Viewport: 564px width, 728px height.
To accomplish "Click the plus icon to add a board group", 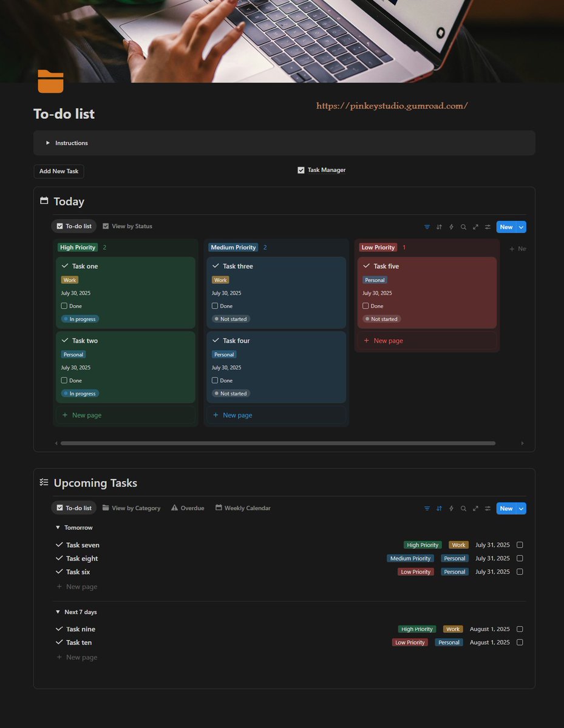I will (512, 249).
